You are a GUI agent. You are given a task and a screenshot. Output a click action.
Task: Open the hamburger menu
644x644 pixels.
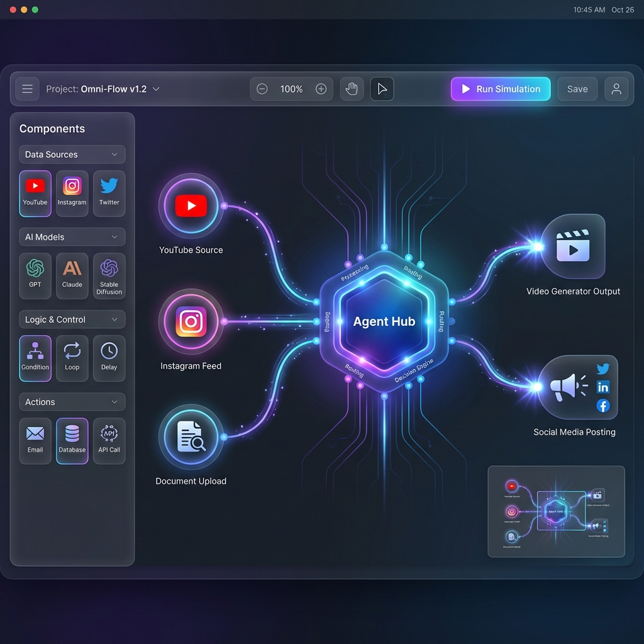(28, 89)
